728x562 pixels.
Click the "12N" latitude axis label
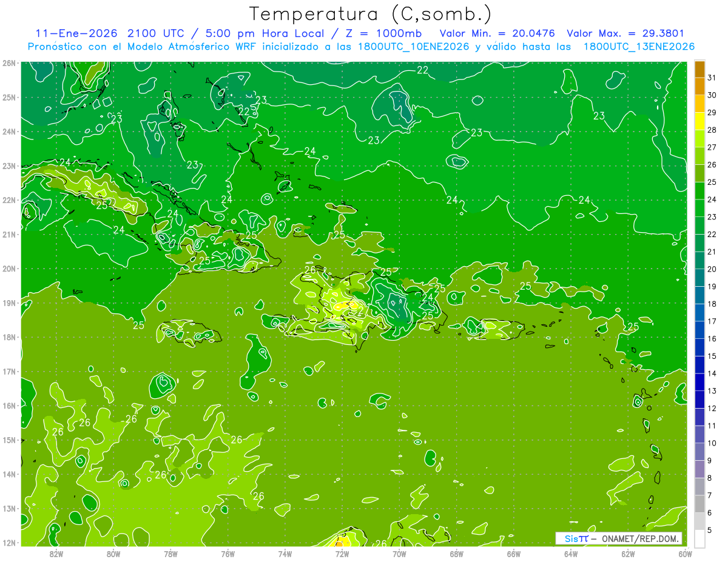(8, 543)
